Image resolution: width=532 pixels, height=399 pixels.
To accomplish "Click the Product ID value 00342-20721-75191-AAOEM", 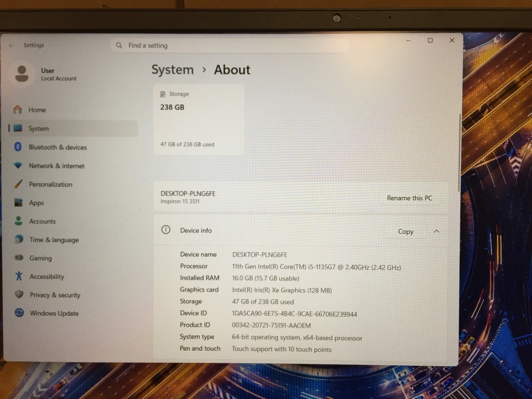I will click(271, 325).
